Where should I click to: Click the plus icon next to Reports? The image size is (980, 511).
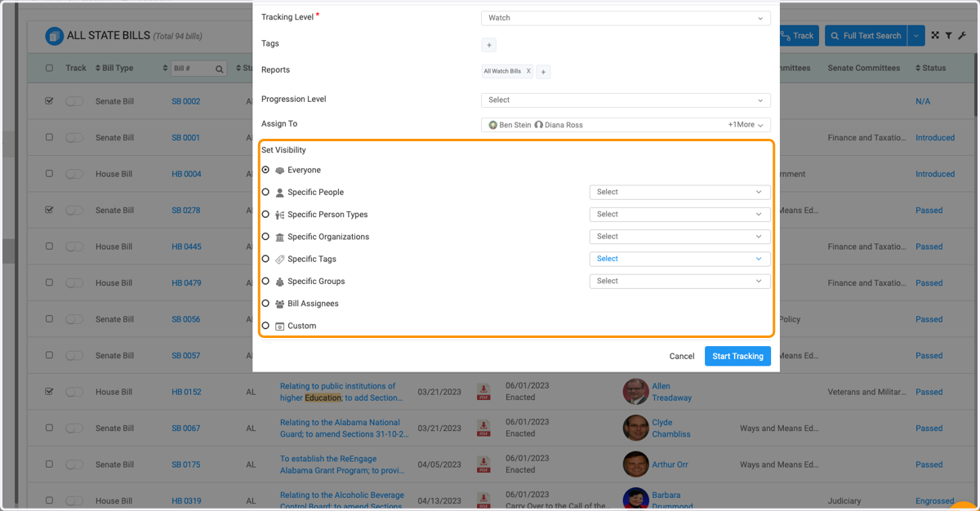[x=544, y=72]
